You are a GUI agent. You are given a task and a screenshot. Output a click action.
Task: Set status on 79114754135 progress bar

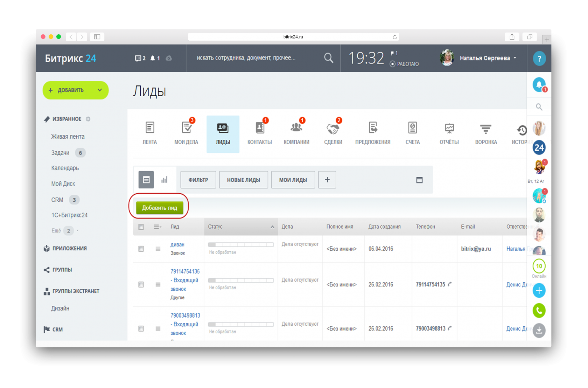click(x=241, y=280)
